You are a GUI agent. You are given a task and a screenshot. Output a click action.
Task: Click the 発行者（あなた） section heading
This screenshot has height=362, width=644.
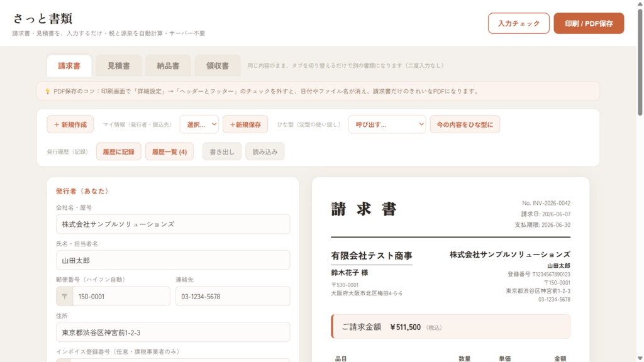pos(82,191)
